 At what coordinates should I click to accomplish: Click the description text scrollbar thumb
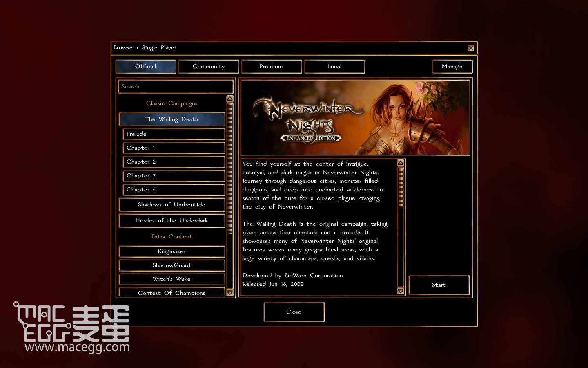[401, 187]
